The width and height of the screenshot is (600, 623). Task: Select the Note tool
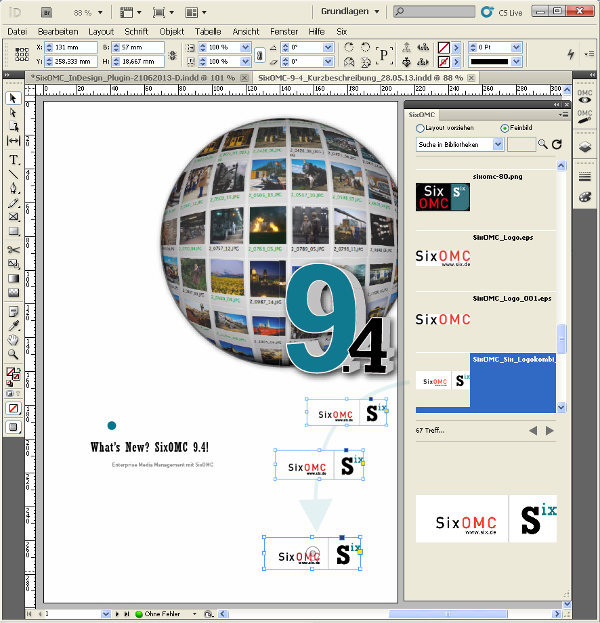click(x=13, y=312)
